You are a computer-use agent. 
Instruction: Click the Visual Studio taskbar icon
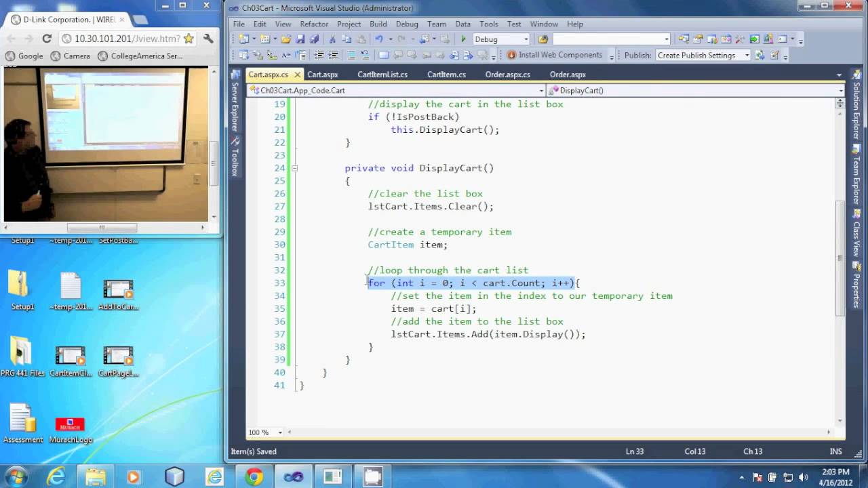click(x=294, y=477)
